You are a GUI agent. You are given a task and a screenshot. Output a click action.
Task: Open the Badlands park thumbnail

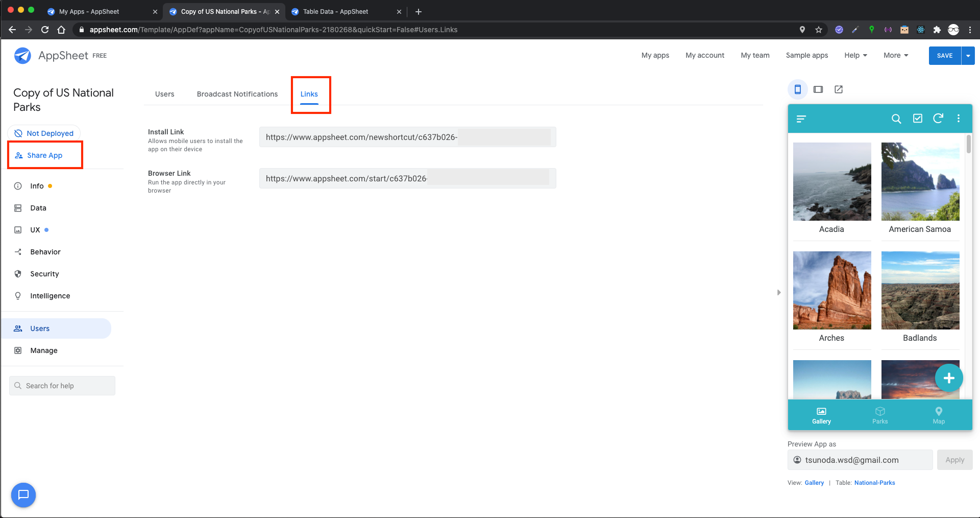[x=920, y=290]
